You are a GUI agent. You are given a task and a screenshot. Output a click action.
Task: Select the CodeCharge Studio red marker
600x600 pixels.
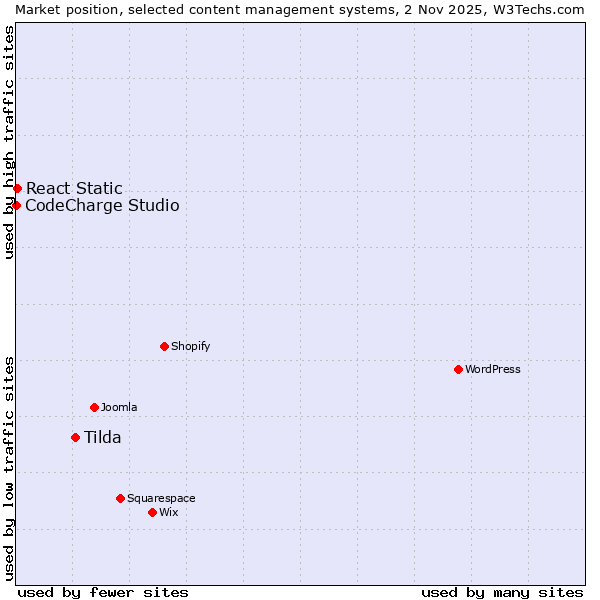(16, 205)
